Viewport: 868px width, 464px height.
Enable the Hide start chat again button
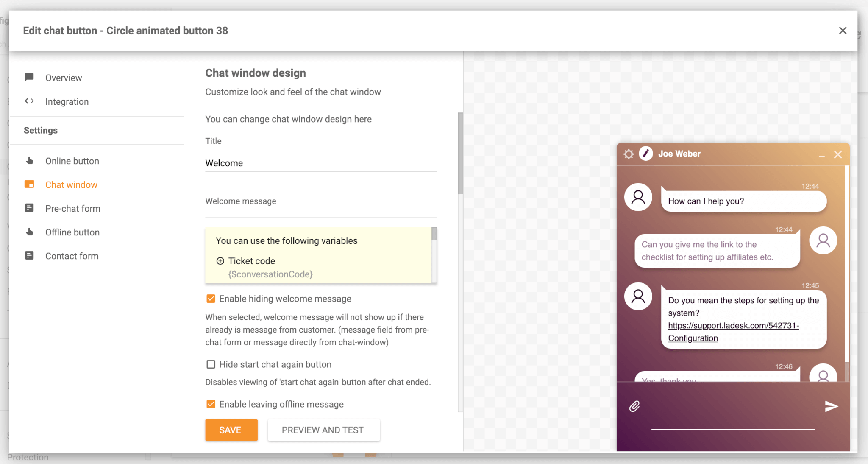coord(211,365)
